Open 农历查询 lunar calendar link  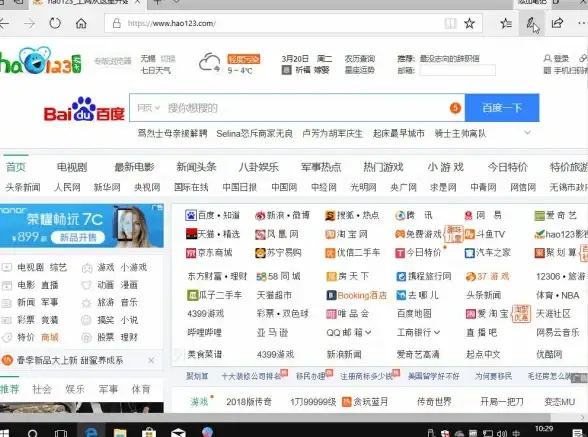pos(360,59)
